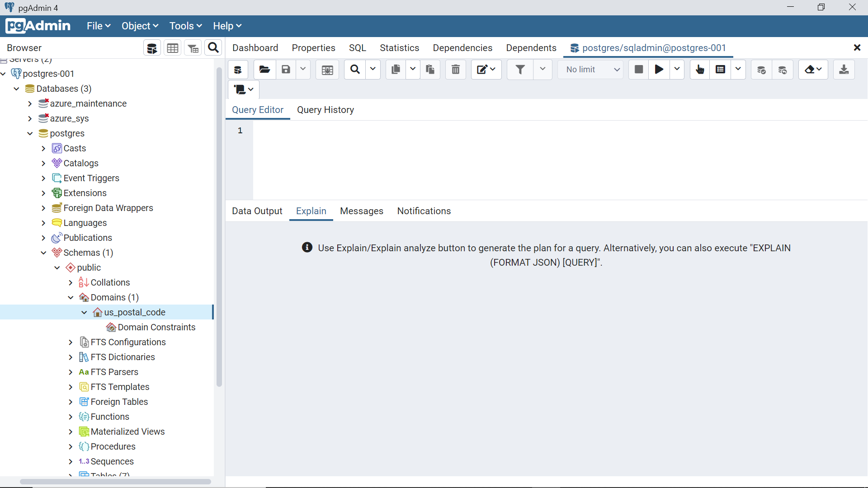Click the Execute query play button
Screen dimensions: 868x488
659,70
